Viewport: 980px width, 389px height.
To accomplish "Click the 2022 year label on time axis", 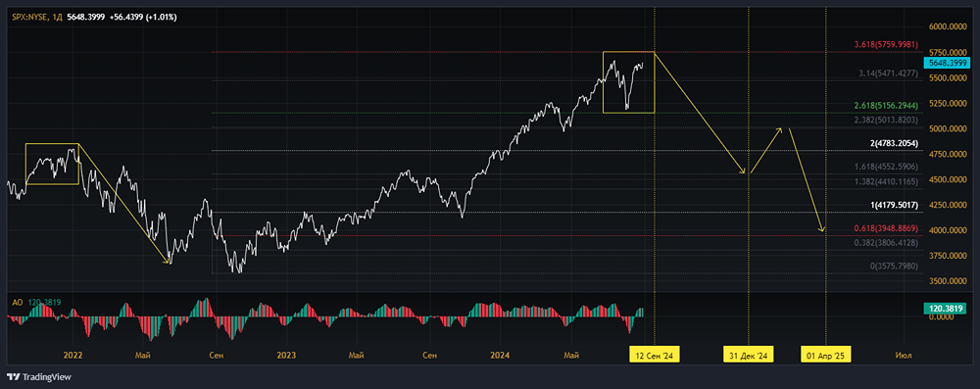I will [73, 356].
